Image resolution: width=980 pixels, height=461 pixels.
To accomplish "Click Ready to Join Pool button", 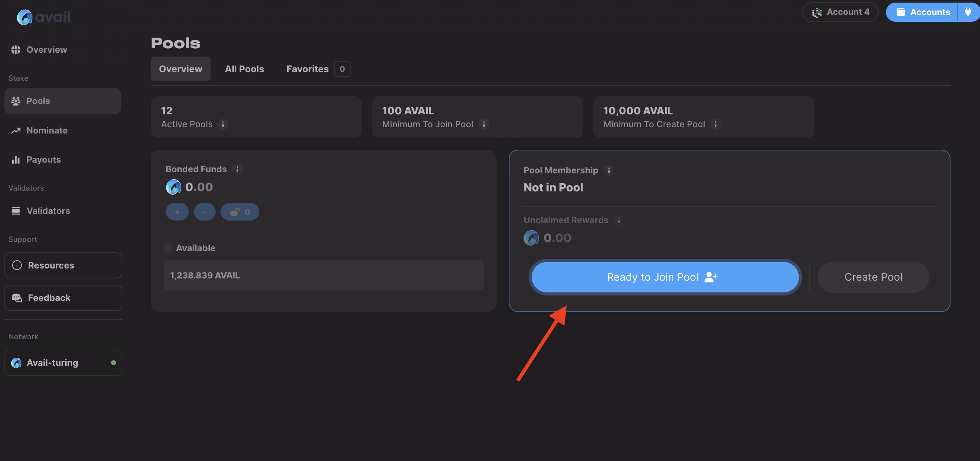I will [665, 277].
